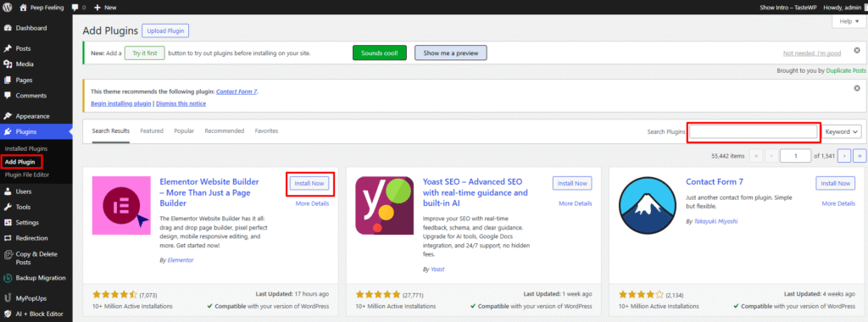The height and width of the screenshot is (322, 868).
Task: Click the MyPopUps sidebar icon
Action: coord(8,297)
